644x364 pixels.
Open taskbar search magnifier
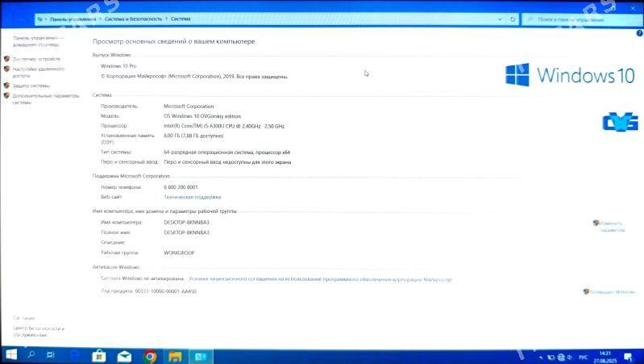(31, 354)
